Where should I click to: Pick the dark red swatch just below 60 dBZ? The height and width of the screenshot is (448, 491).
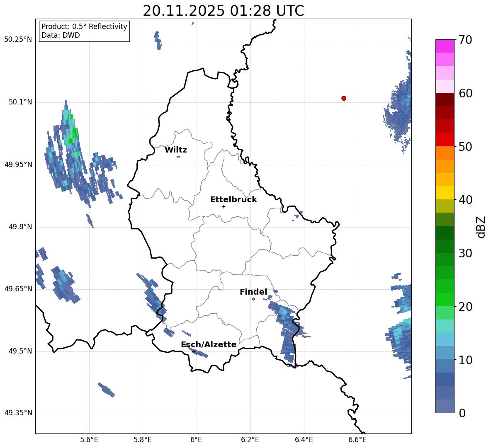coord(445,99)
